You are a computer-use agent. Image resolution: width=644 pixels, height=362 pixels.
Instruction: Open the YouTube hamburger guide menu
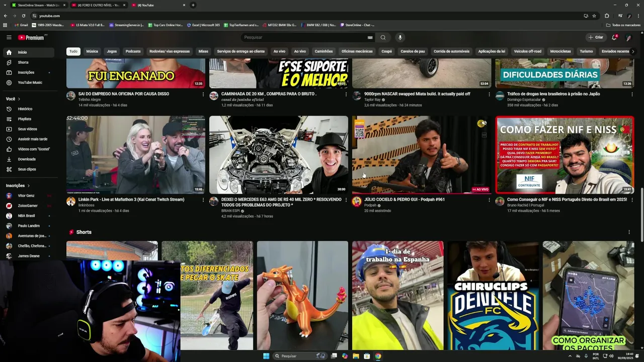click(9, 37)
